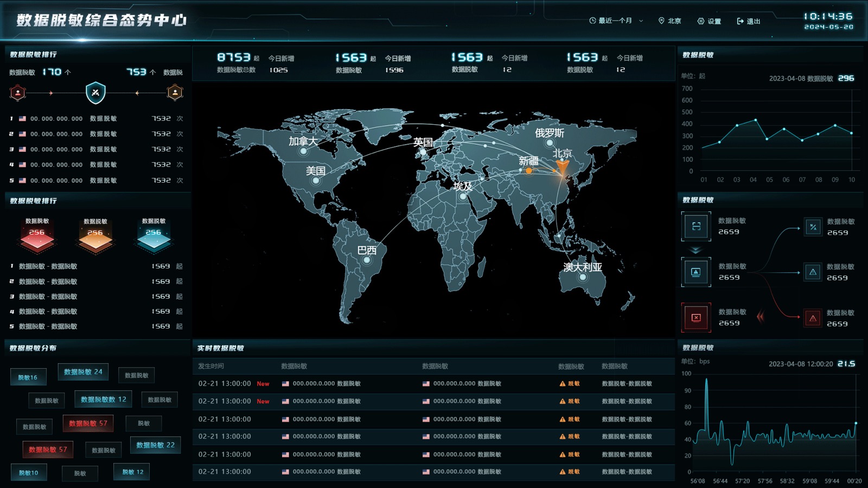Screen dimensions: 868x488
Task: Click the scan frame icon in the flow panel
Action: tap(696, 226)
